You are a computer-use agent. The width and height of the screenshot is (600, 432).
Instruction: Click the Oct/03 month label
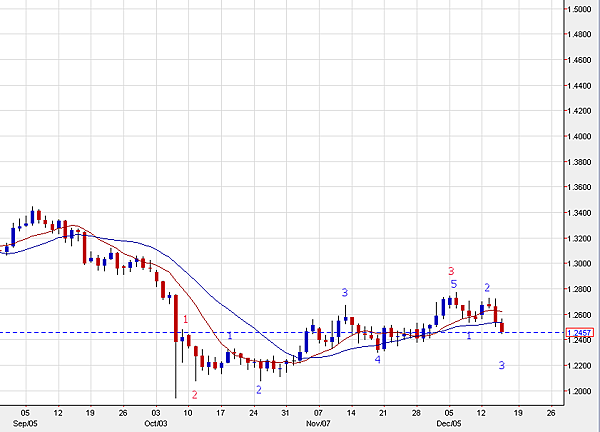point(156,424)
